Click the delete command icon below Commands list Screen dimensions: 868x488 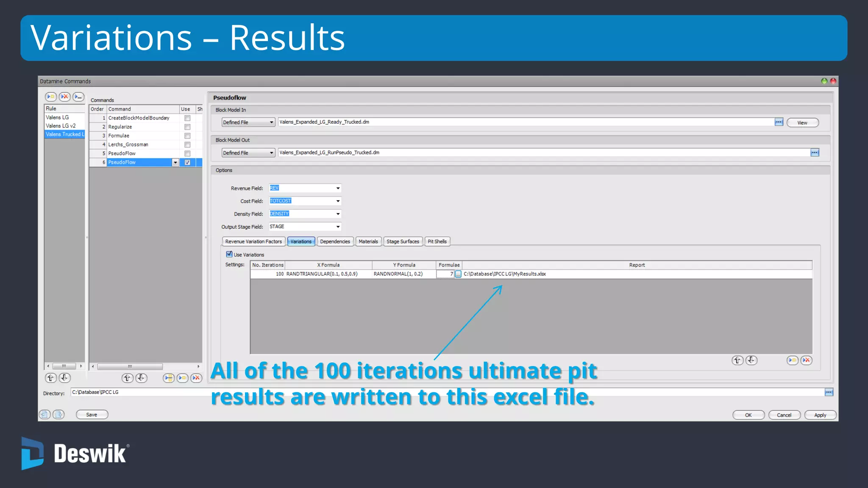click(x=196, y=377)
